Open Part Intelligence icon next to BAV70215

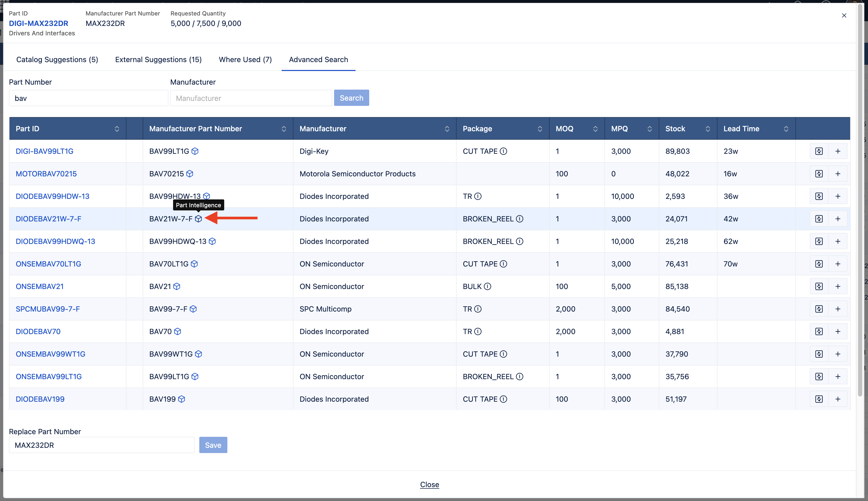click(190, 174)
